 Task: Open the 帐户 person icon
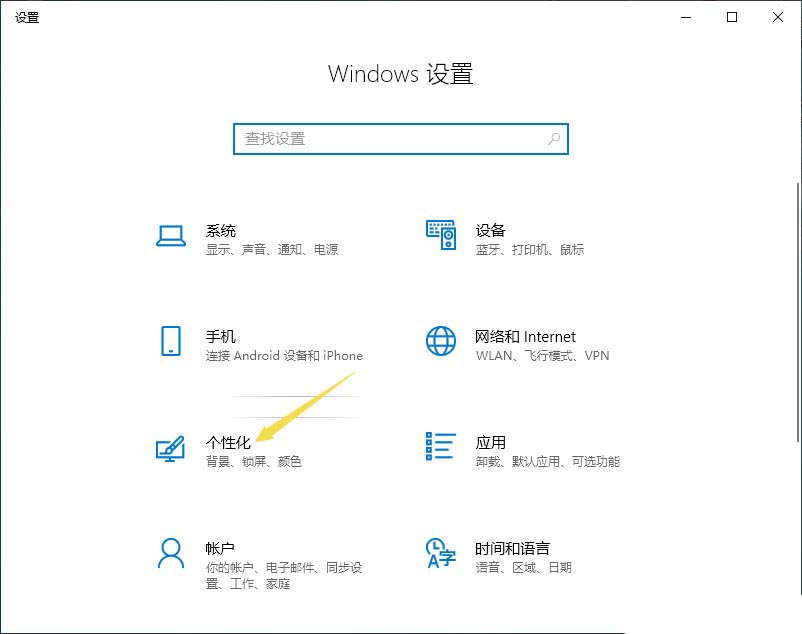[x=171, y=553]
